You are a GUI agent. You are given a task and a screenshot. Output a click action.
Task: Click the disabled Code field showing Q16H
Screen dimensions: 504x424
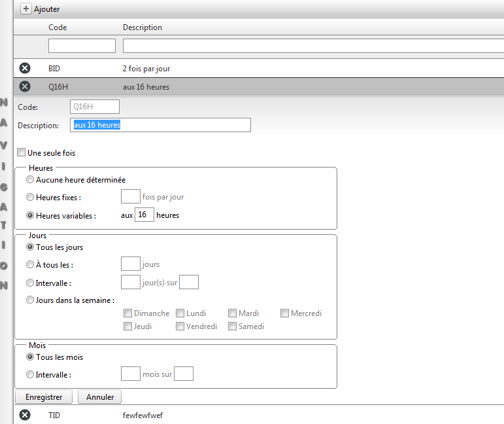pos(95,107)
